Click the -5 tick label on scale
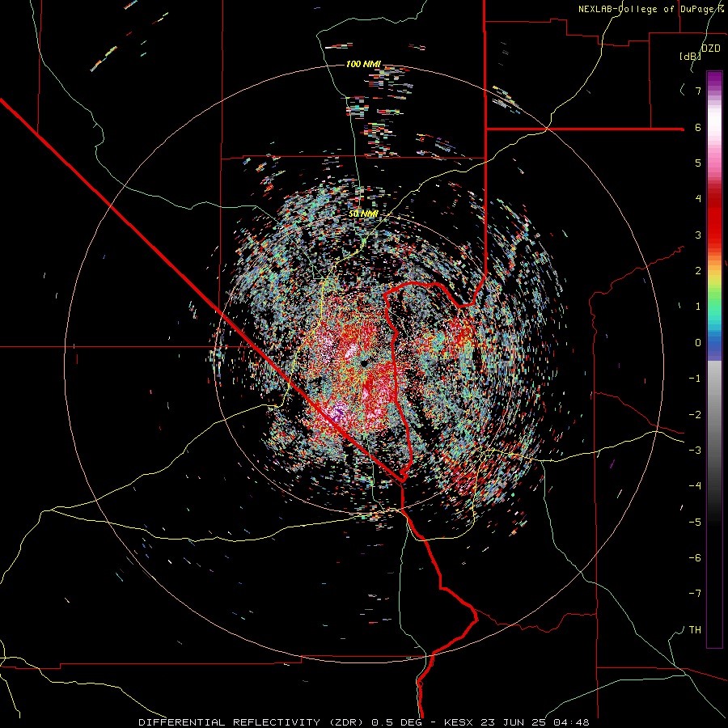The image size is (728, 728). pyautogui.click(x=695, y=523)
